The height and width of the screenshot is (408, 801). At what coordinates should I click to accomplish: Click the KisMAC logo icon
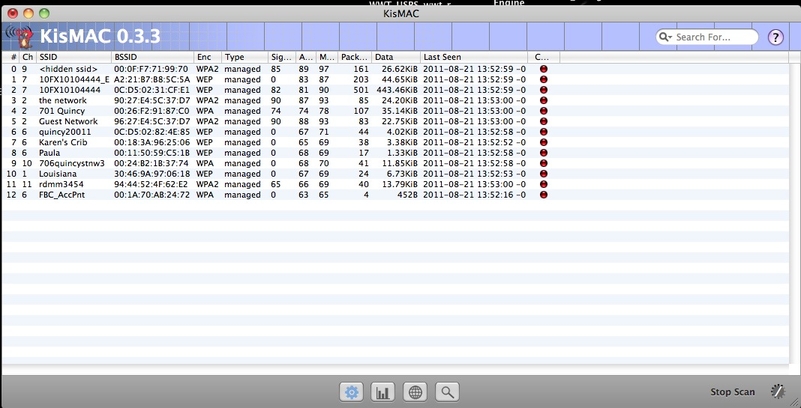[18, 37]
